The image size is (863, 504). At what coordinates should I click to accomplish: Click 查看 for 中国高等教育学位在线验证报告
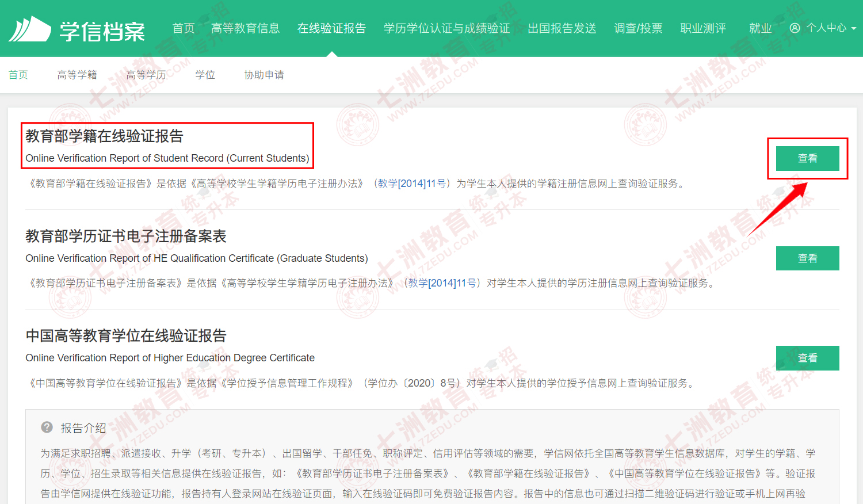tap(807, 358)
